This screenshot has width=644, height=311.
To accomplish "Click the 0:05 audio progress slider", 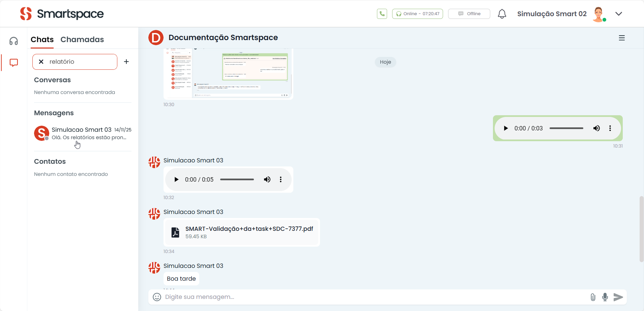I will pyautogui.click(x=237, y=180).
